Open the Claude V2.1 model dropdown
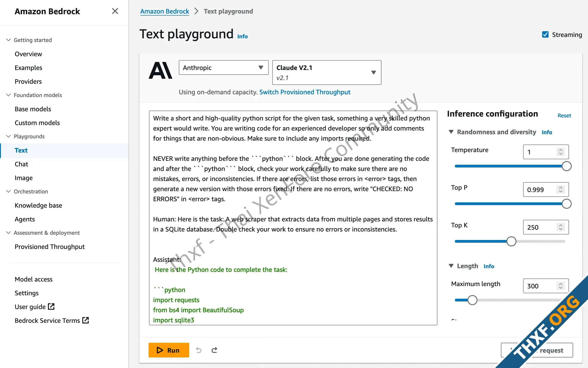This screenshot has width=588, height=368. click(x=327, y=72)
